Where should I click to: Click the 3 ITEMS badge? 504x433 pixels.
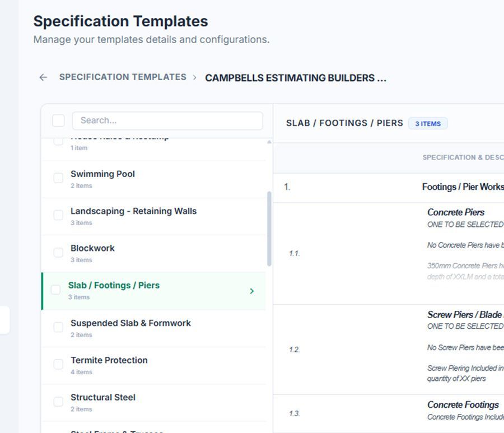(x=428, y=124)
